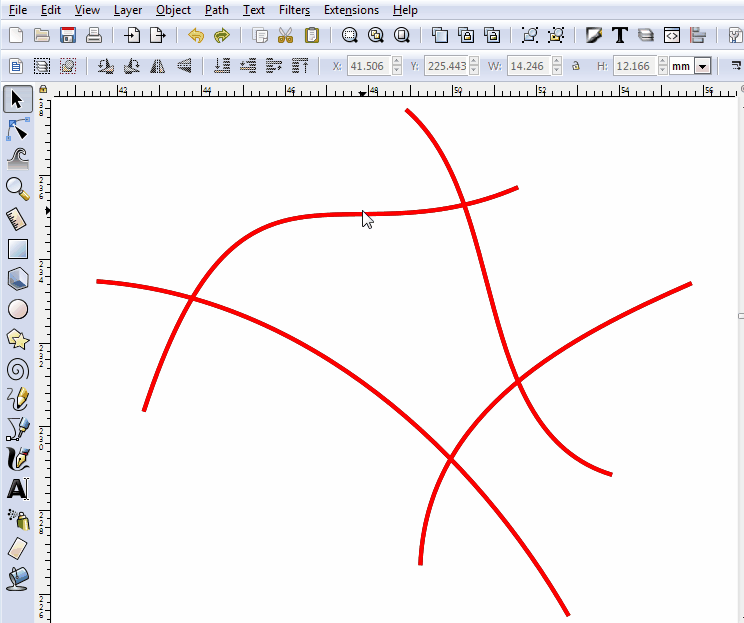Click the Export icon
The width and height of the screenshot is (744, 623).
(x=158, y=36)
